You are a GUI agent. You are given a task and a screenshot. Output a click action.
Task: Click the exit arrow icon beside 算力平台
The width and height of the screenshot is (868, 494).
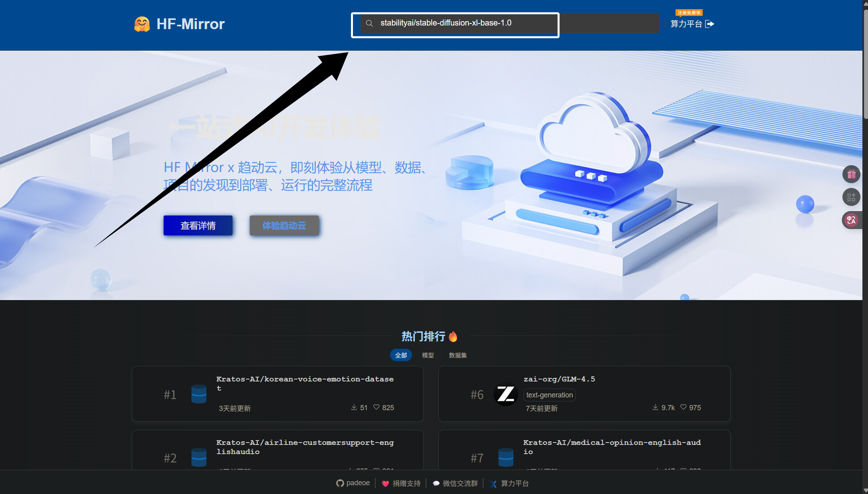709,24
